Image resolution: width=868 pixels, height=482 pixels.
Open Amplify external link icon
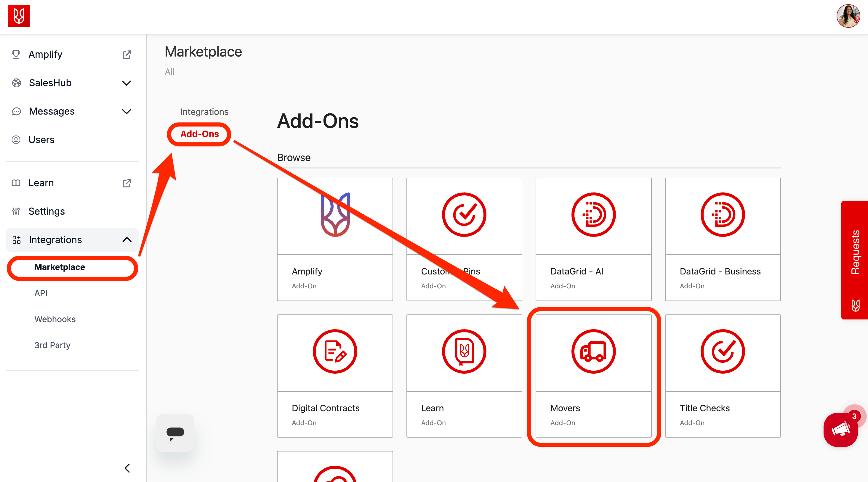[x=127, y=54]
